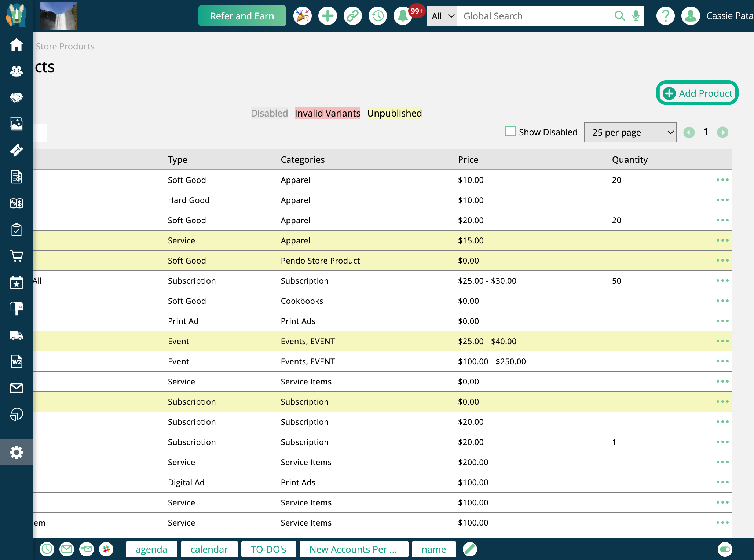Click the recent history clock icon
This screenshot has height=560, width=754.
pos(377,16)
